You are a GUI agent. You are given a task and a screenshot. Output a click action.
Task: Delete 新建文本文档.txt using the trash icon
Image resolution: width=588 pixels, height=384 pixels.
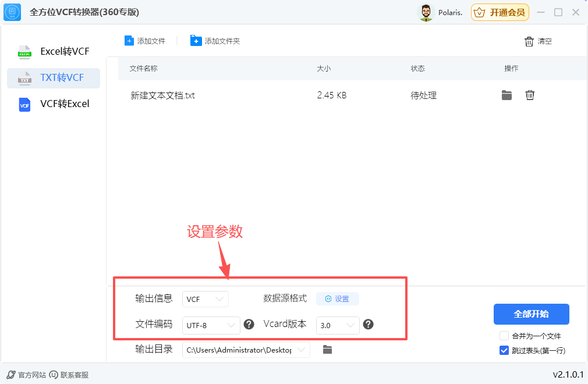(x=530, y=95)
